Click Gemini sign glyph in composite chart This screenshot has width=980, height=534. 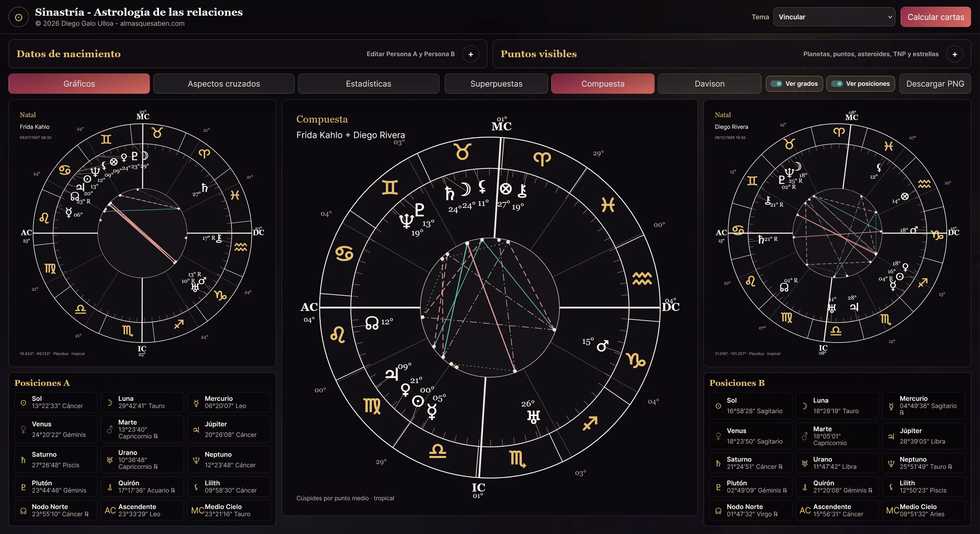390,187
